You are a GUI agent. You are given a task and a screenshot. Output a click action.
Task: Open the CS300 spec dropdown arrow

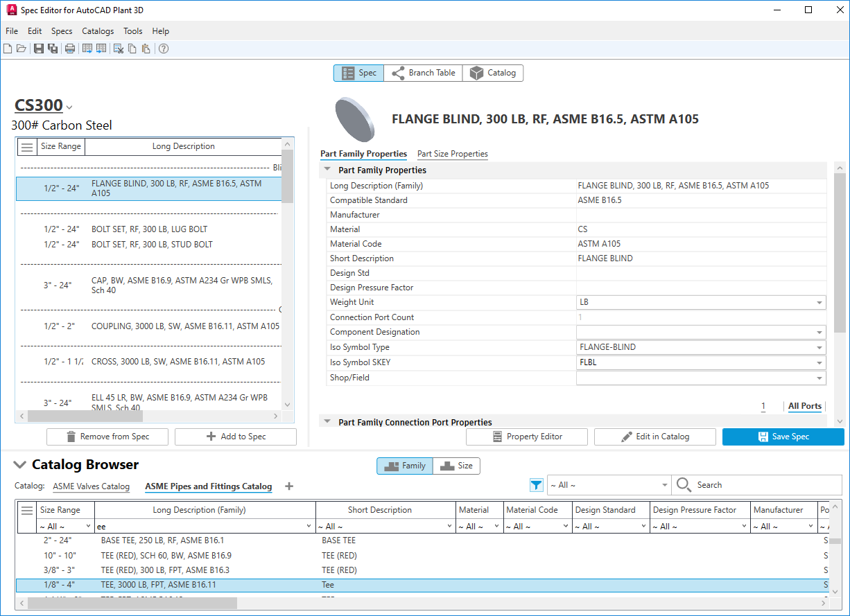pos(69,107)
